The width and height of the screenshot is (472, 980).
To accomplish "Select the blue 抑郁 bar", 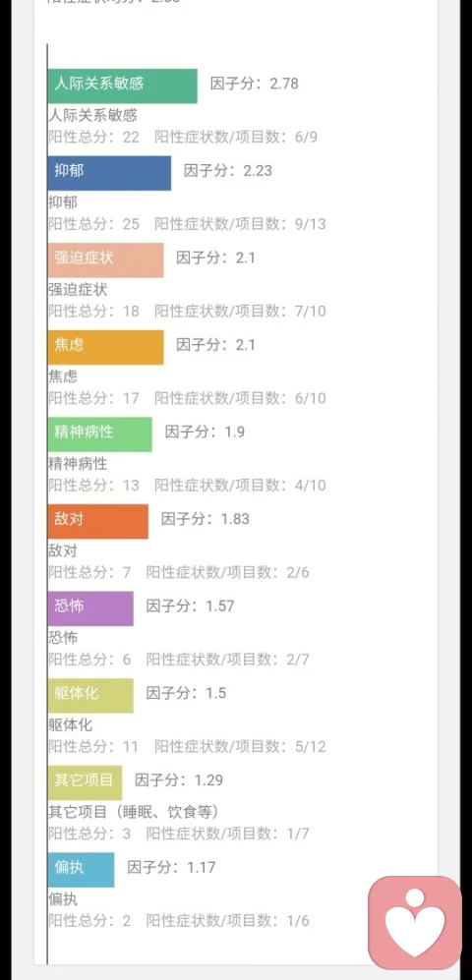I will tap(109, 173).
